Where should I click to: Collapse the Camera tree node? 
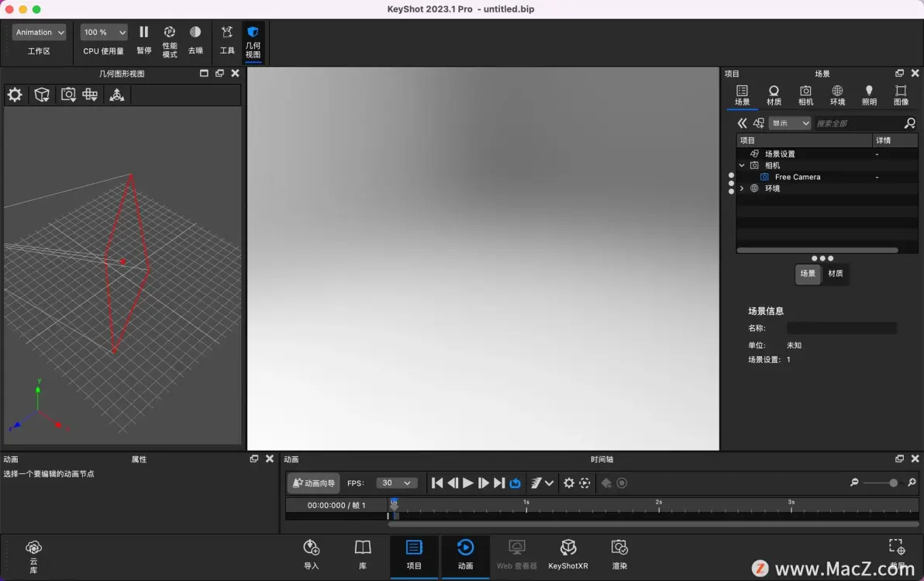(x=742, y=165)
